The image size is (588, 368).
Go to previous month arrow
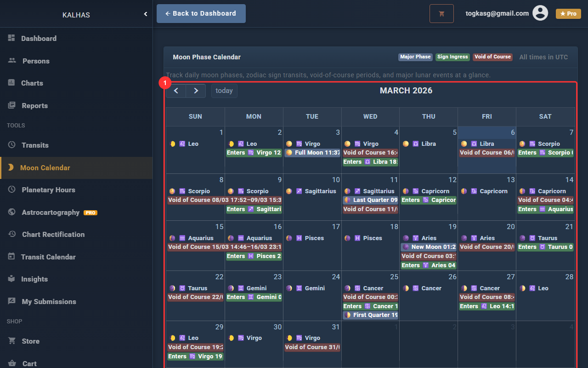point(176,91)
